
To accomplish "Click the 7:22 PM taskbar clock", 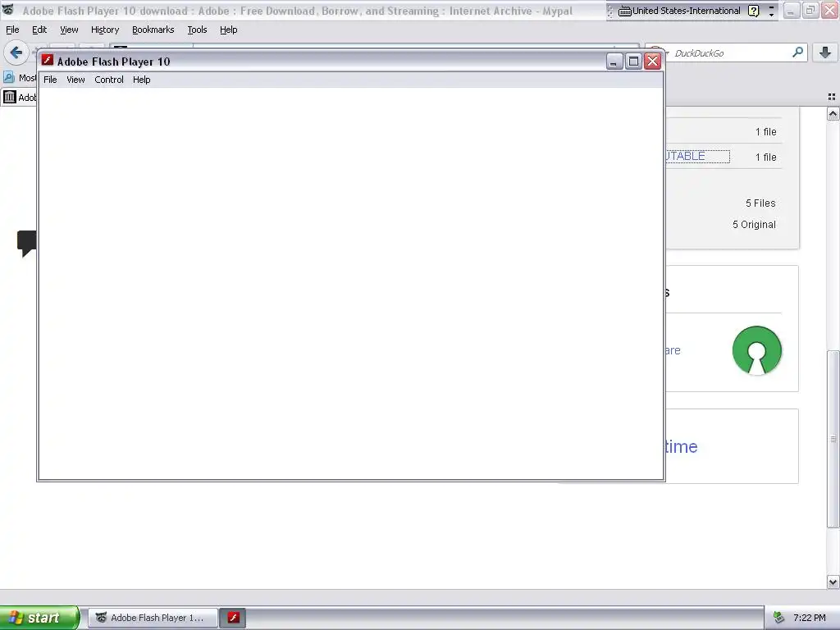I will (810, 618).
